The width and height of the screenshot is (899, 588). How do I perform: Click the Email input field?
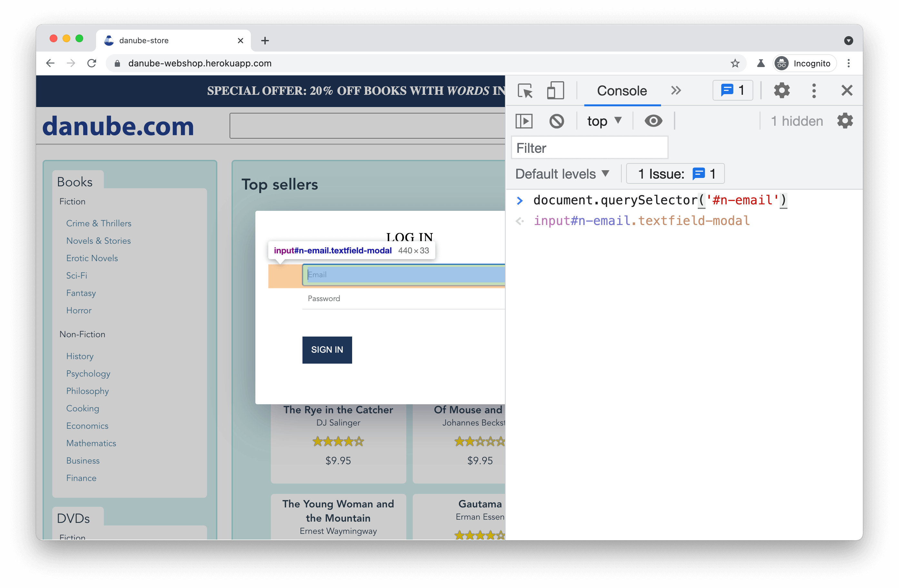point(404,274)
